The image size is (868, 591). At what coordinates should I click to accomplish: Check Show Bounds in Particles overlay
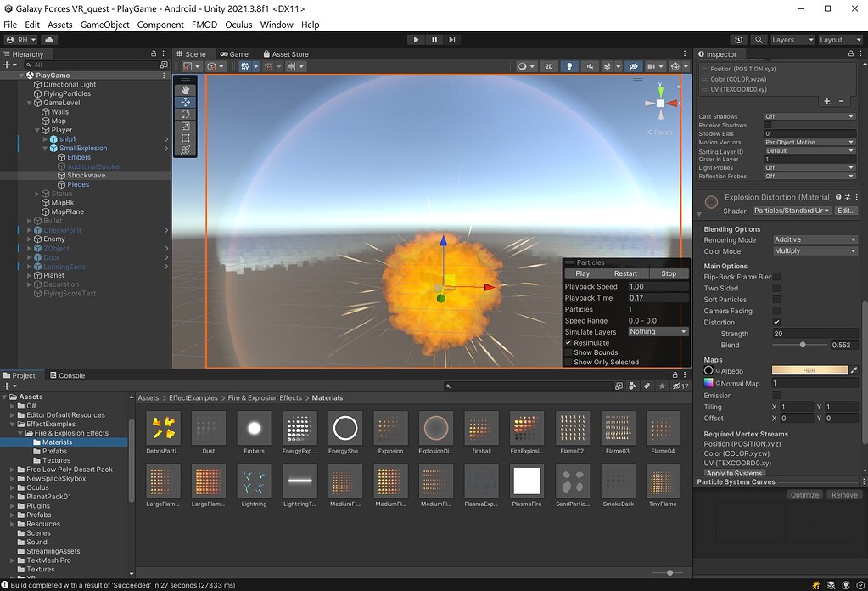568,352
